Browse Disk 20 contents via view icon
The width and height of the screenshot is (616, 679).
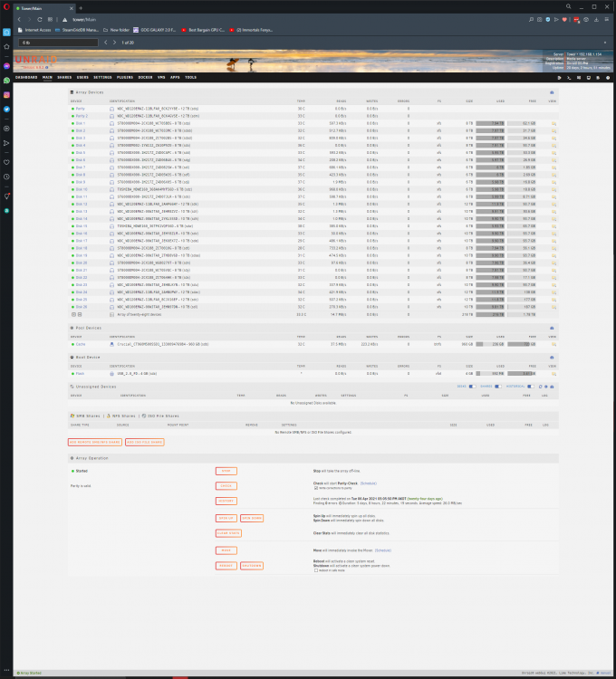click(553, 263)
